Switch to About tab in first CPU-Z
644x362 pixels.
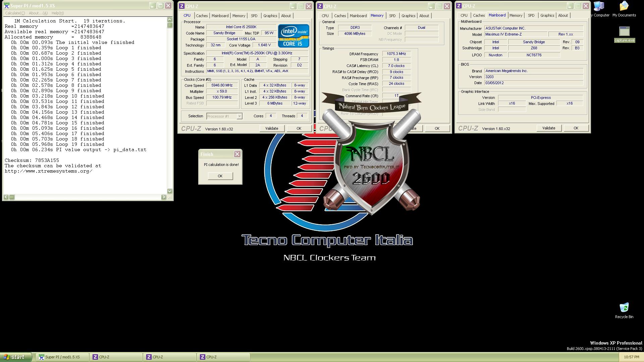pyautogui.click(x=286, y=16)
